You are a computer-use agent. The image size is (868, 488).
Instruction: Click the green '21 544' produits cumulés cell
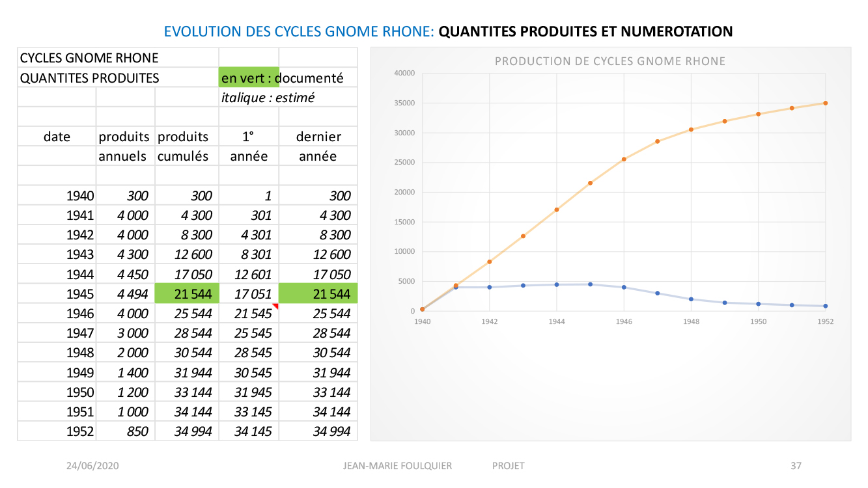(187, 293)
